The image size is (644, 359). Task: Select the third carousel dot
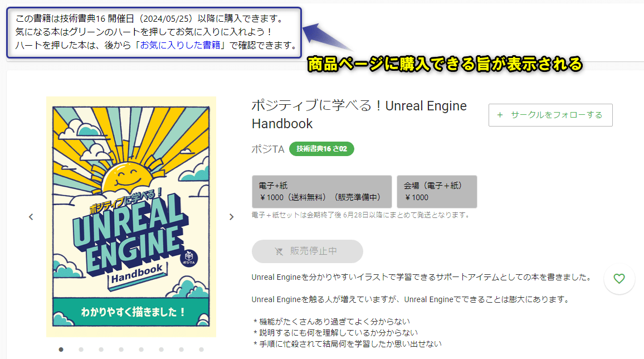[x=101, y=350]
